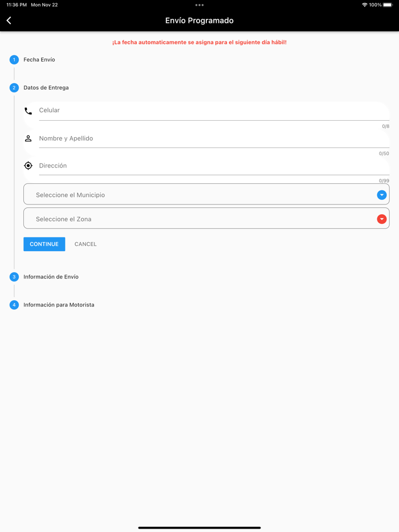Tap the three-dot multitasking indicator at top
The width and height of the screenshot is (399, 532).
199,5
